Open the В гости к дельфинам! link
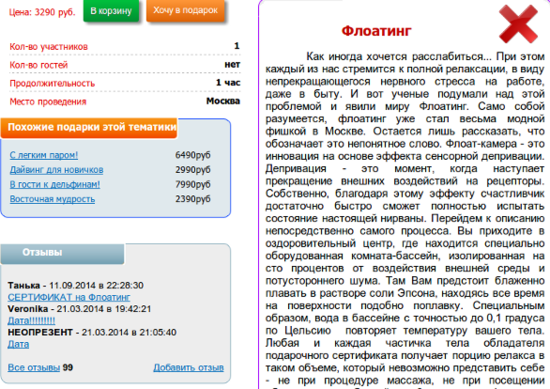 click(x=55, y=185)
